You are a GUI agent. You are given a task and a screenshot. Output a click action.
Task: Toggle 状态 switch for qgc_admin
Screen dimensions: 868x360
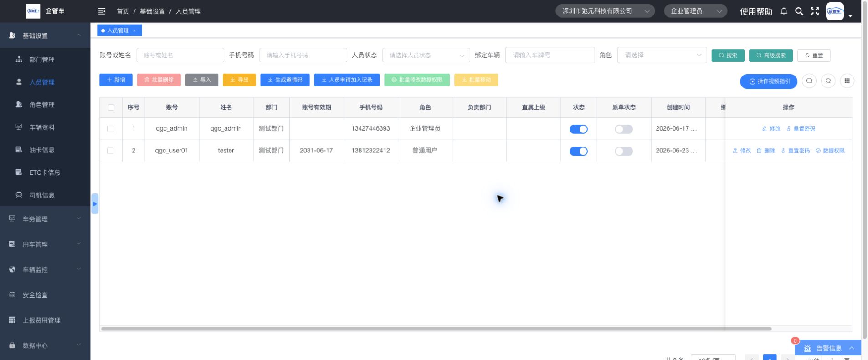coord(579,129)
